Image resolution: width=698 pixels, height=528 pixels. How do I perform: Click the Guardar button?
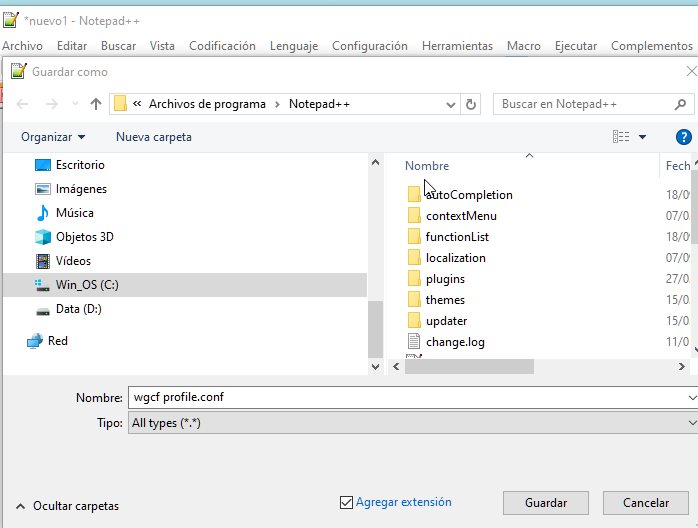pos(534,503)
